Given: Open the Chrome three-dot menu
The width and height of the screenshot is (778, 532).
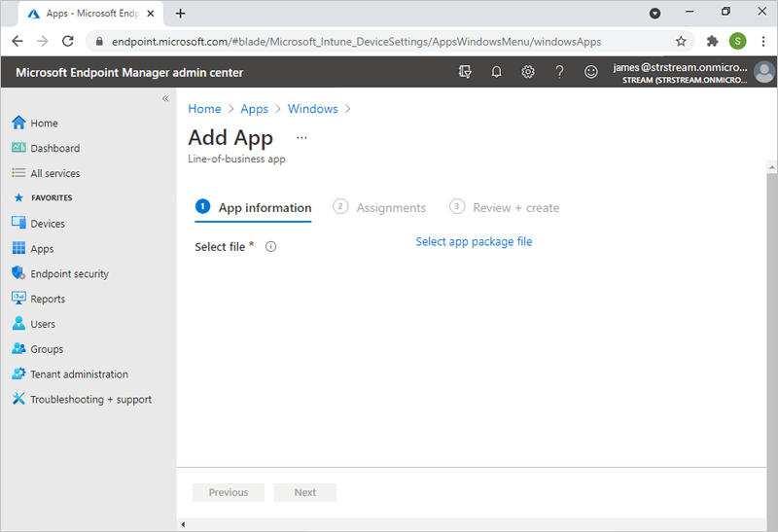Looking at the screenshot, I should pos(763,41).
